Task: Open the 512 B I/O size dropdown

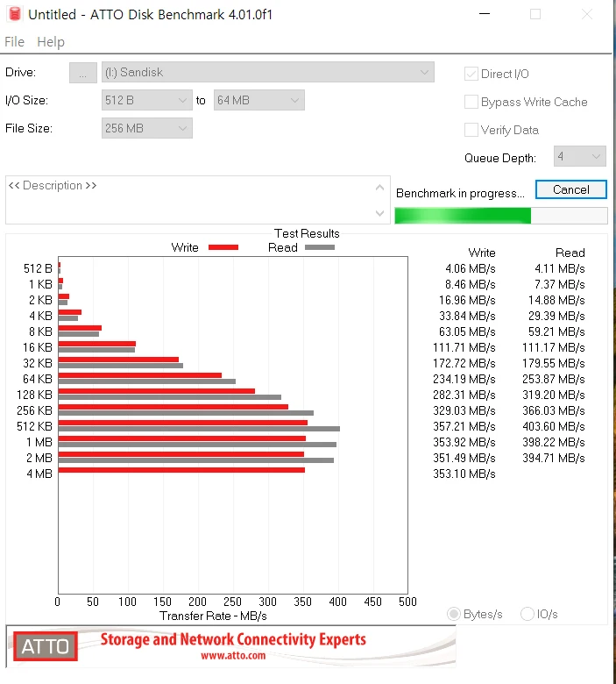Action: [x=147, y=100]
